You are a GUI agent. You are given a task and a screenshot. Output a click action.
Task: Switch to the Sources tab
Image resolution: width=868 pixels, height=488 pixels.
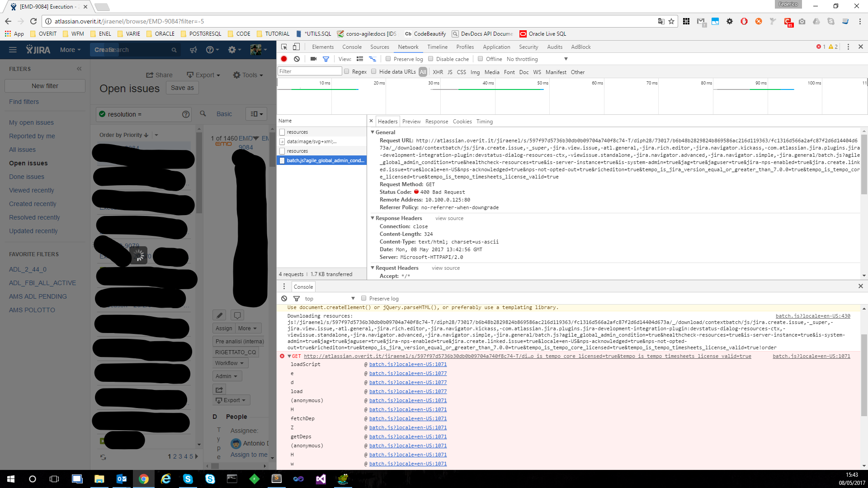point(379,47)
